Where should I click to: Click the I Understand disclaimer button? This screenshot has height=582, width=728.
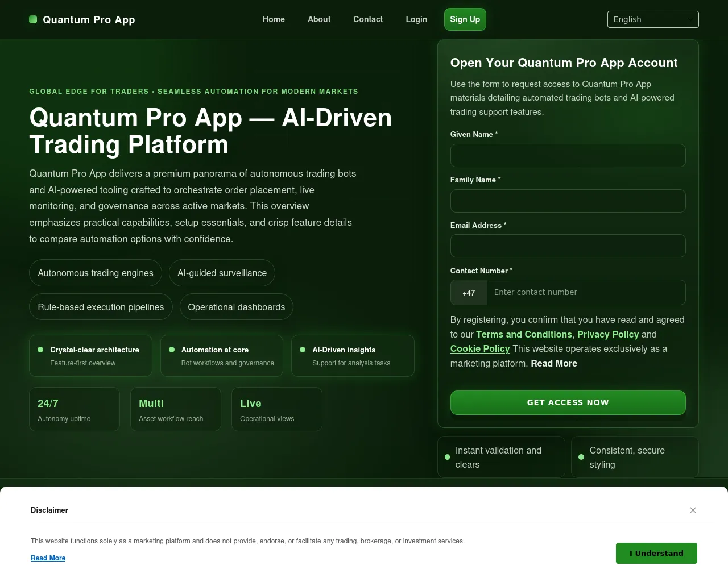[x=656, y=553]
